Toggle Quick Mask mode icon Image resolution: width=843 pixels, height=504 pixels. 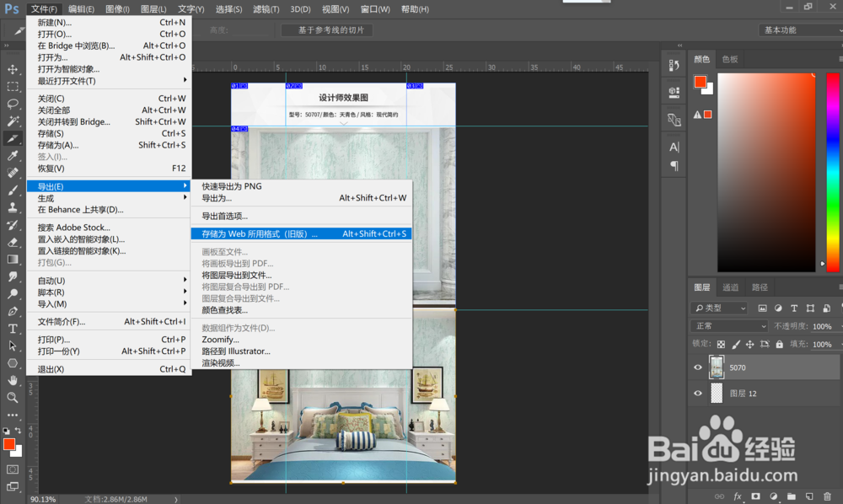[13, 469]
